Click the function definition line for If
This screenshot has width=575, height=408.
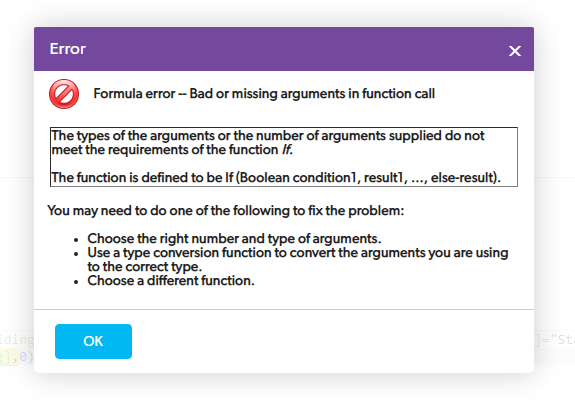[x=276, y=178]
